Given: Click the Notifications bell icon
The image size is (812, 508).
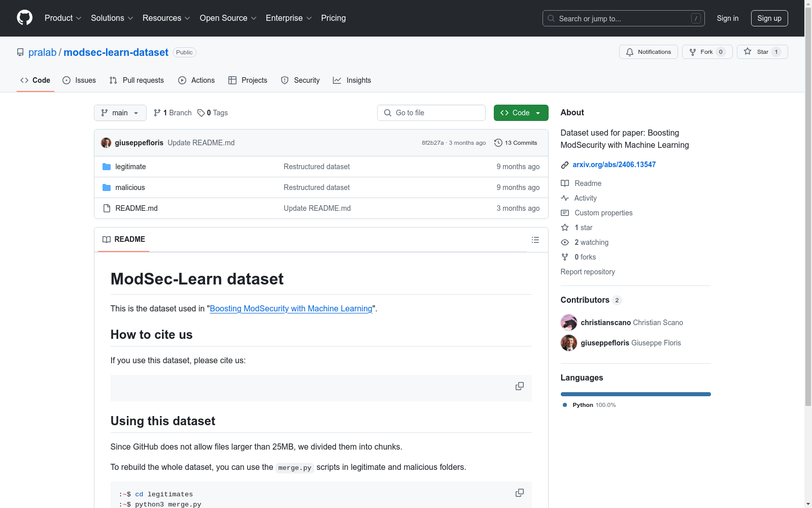Looking at the screenshot, I should [x=630, y=52].
